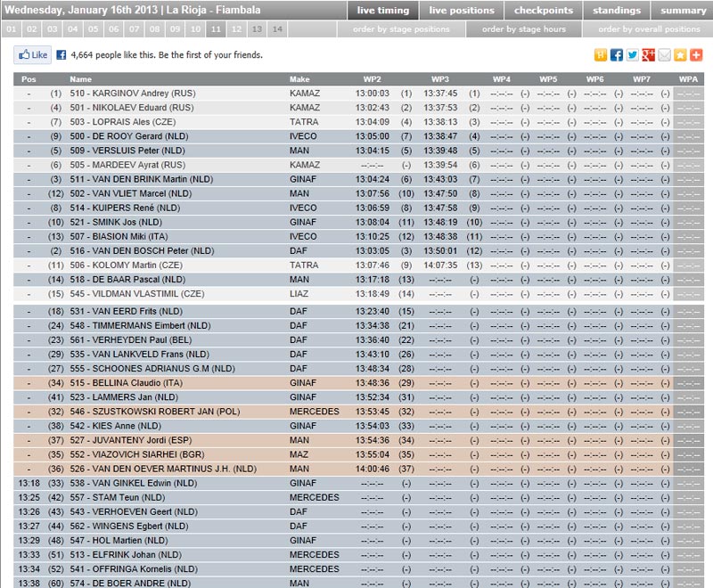Open the summary tab
The width and height of the screenshot is (713, 588).
pyautogui.click(x=683, y=11)
